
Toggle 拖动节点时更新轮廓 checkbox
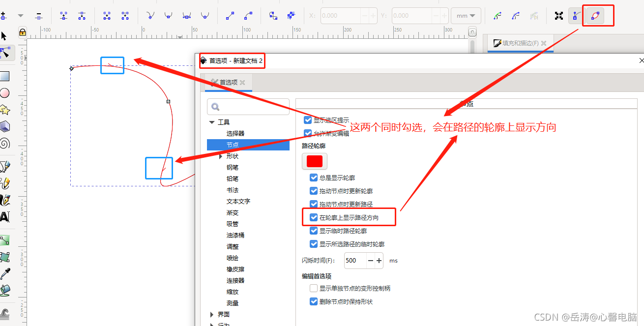pos(314,191)
